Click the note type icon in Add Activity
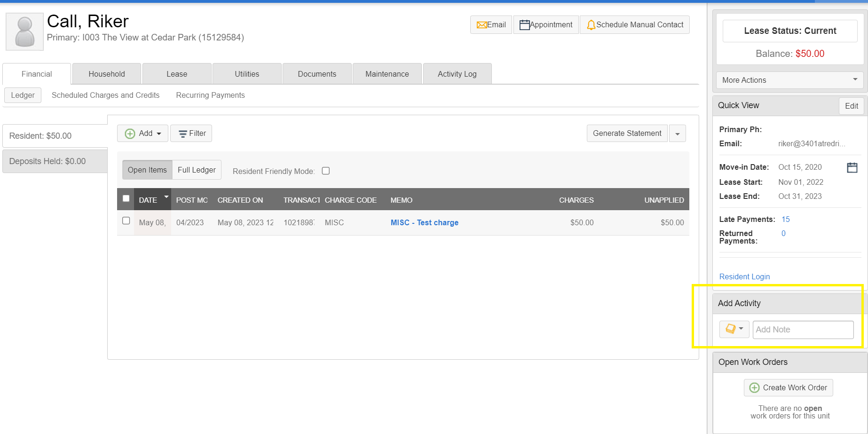 pyautogui.click(x=730, y=329)
